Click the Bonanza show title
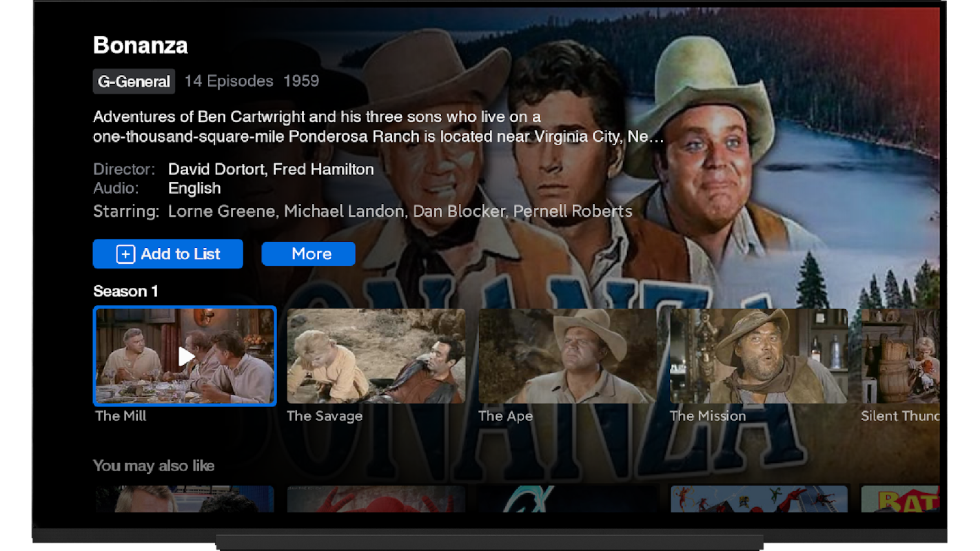The width and height of the screenshot is (980, 551). (141, 45)
